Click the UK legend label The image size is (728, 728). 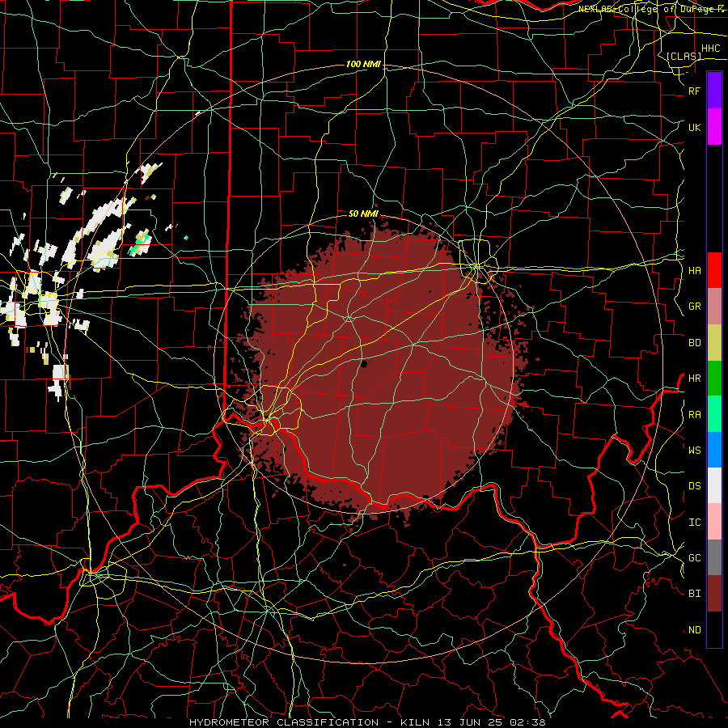(694, 128)
